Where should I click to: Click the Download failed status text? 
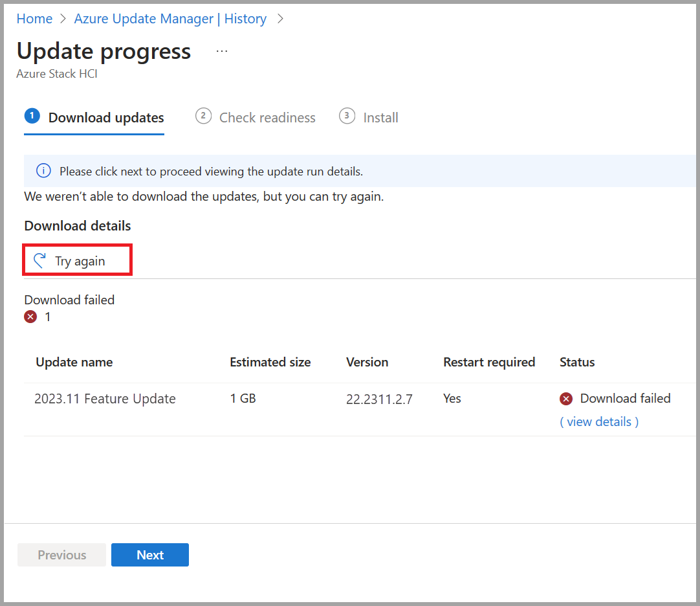[625, 398]
